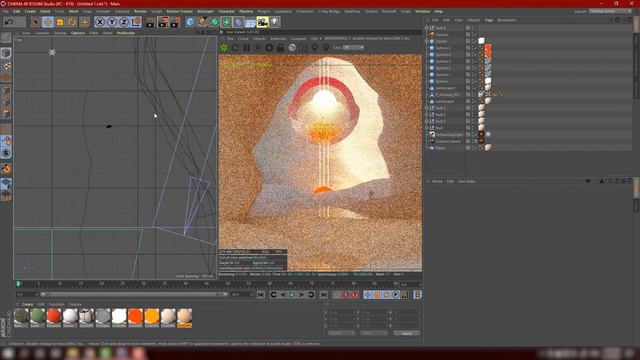This screenshot has width=640, height=360.
Task: Add a Cube primitive object
Action: (190, 22)
